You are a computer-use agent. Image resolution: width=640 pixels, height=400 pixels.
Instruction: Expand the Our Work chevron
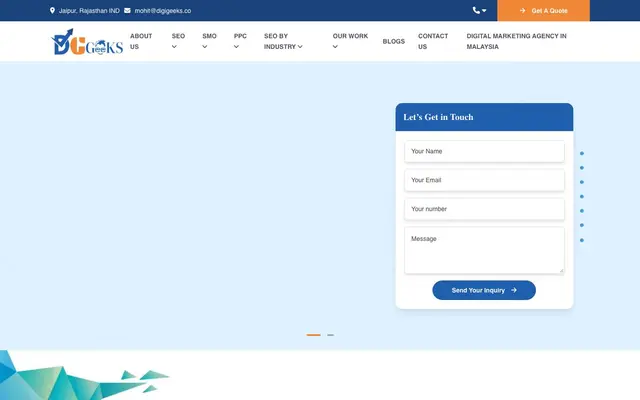[335, 47]
